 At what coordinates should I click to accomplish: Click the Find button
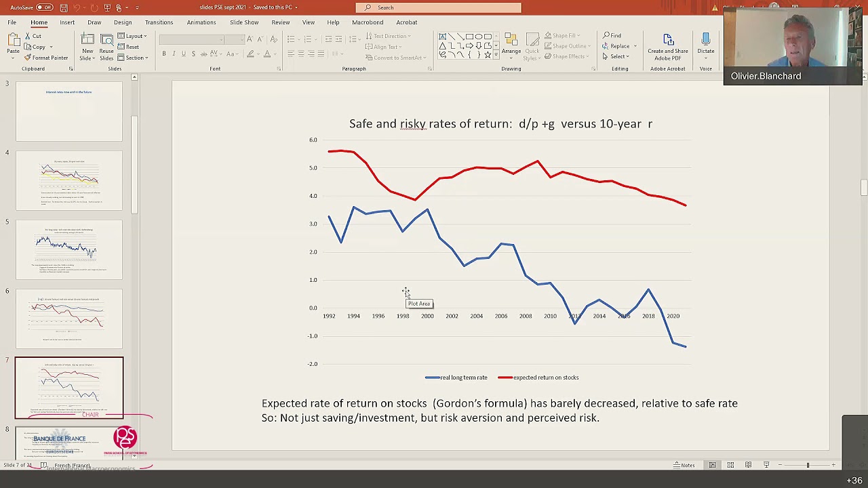click(x=612, y=35)
